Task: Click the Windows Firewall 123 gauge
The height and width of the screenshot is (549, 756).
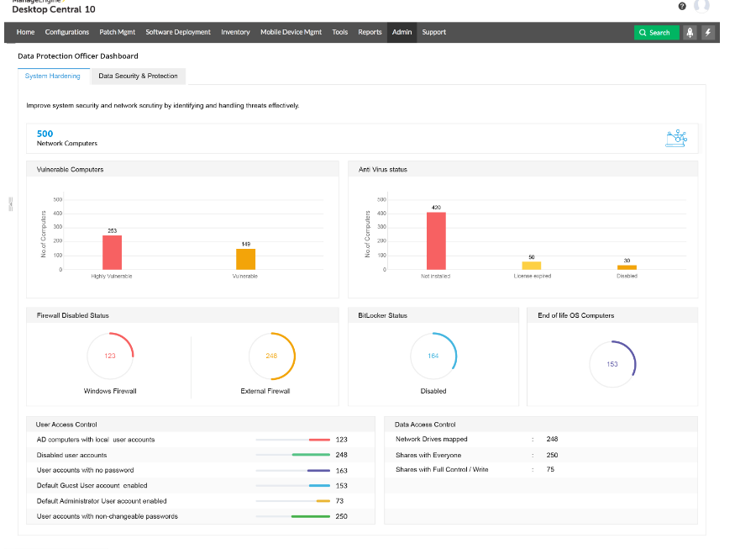Action: click(110, 356)
